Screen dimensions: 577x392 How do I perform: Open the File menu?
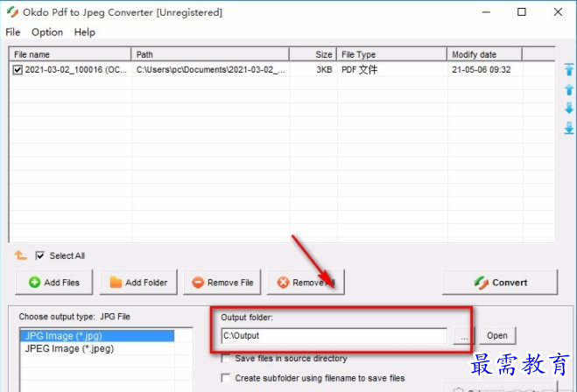pyautogui.click(x=13, y=32)
